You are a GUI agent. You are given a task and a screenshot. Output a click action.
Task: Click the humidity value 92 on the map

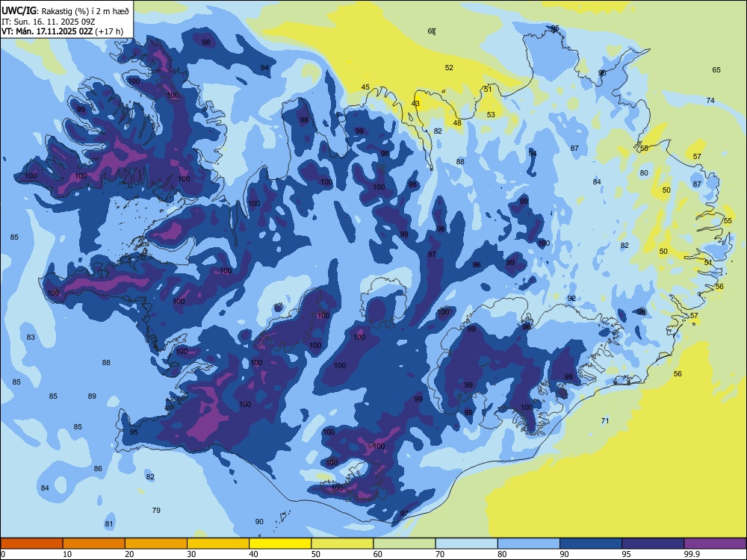click(x=571, y=298)
